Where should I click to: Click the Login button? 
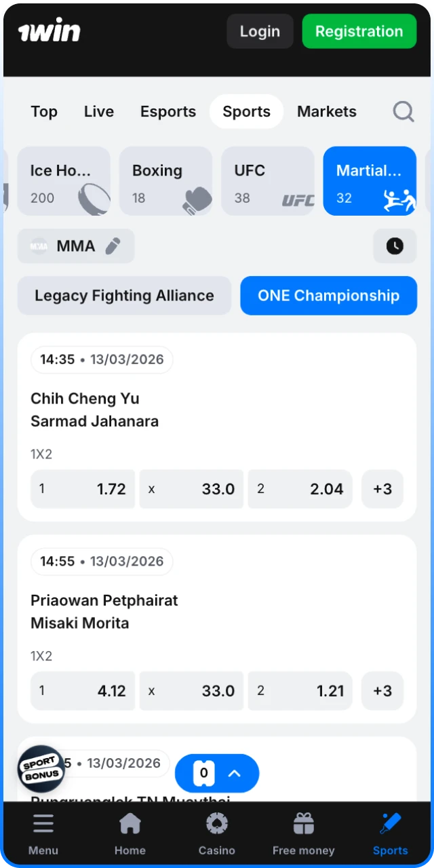pyautogui.click(x=259, y=31)
